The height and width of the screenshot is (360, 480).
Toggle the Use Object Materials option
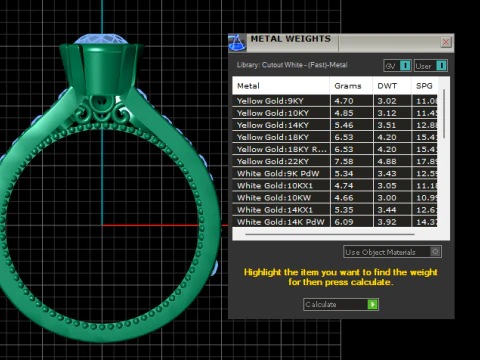pyautogui.click(x=392, y=252)
